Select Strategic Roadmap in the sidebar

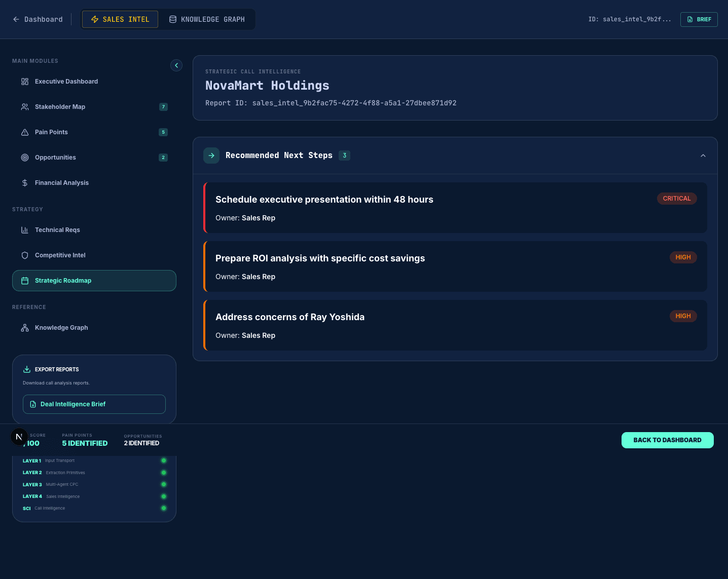pyautogui.click(x=94, y=281)
